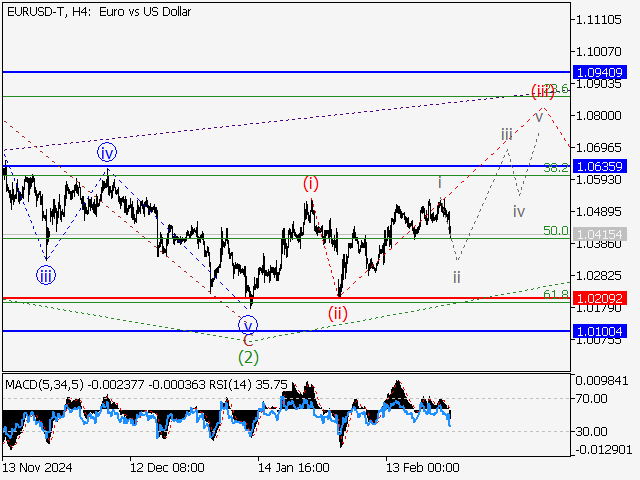Click the 1.06359 blue price level tag
Screen dimensions: 640x480
[599, 166]
